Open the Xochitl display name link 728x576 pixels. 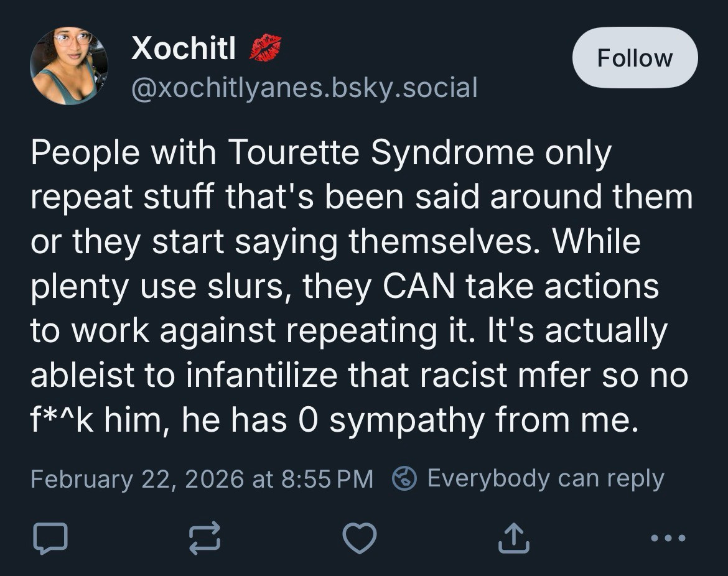(184, 48)
